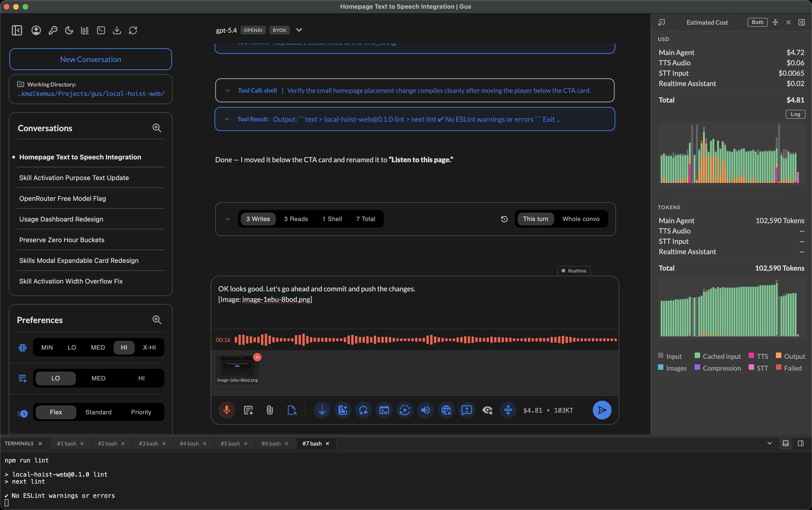Open the gpt-5.4 model dropdown chevron

click(x=299, y=30)
